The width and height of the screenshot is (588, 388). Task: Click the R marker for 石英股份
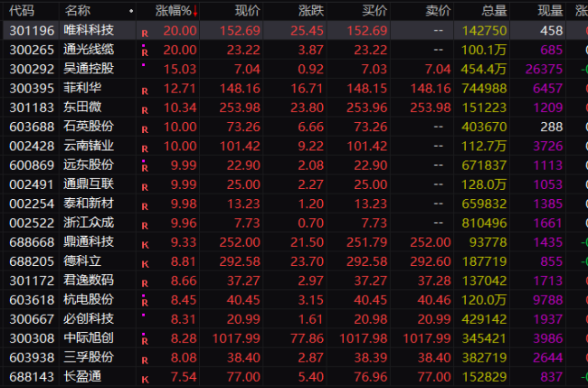(x=145, y=130)
